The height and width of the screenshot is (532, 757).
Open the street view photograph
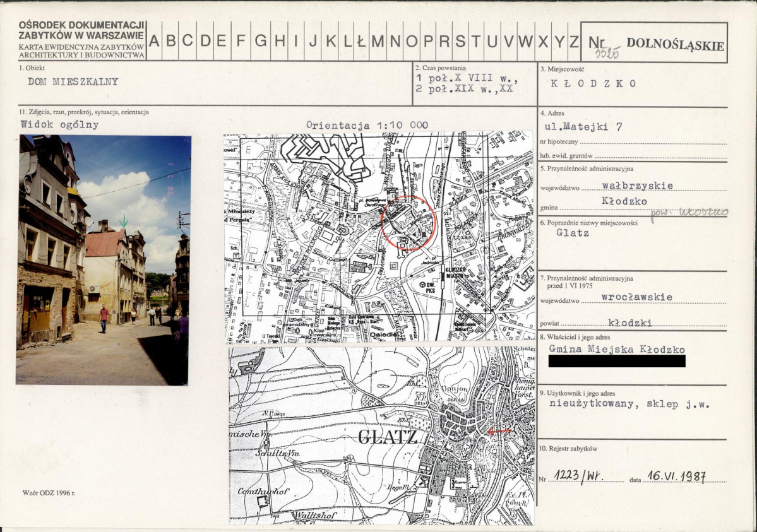(x=103, y=260)
